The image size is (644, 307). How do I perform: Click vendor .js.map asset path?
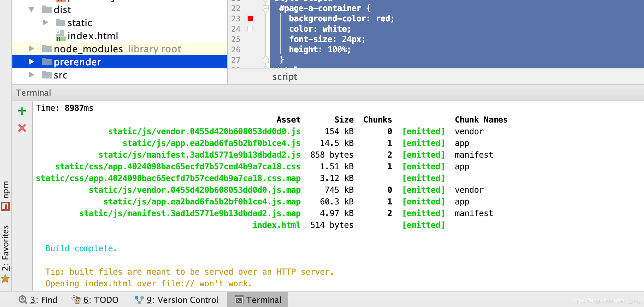(195, 190)
